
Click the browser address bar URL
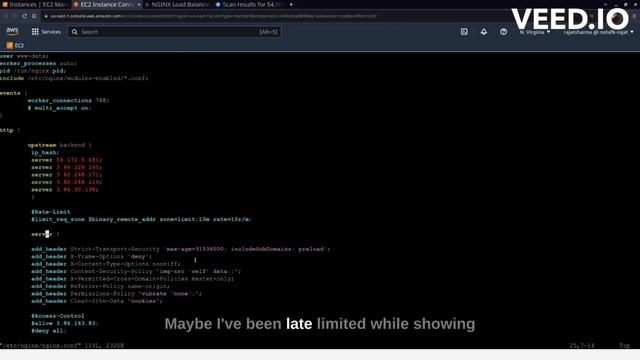point(214,16)
